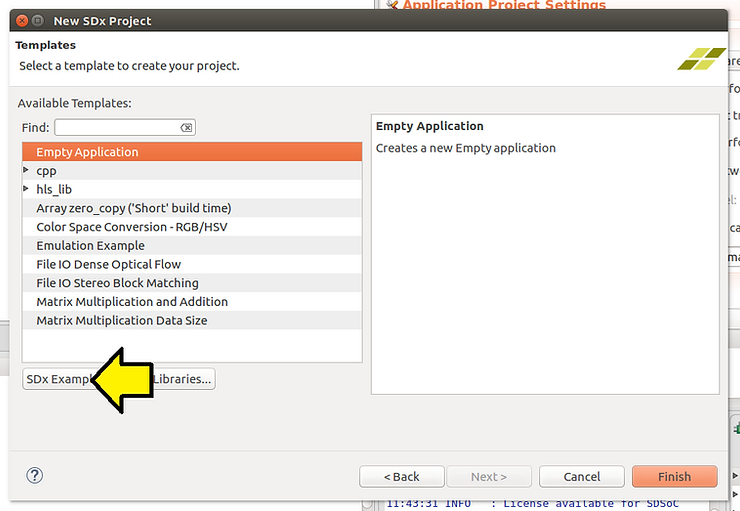Expand the cpp template category

point(27,171)
